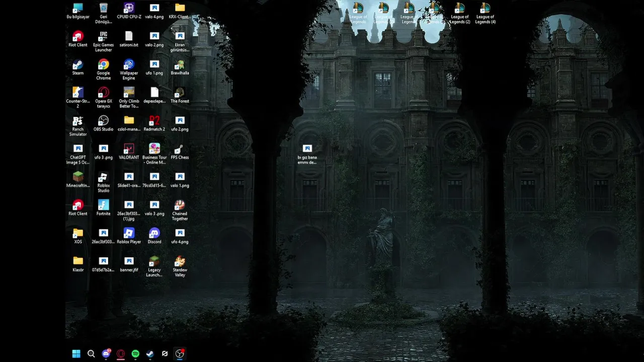
Task: Launch Brawlhalla game shortcut
Action: [180, 67]
